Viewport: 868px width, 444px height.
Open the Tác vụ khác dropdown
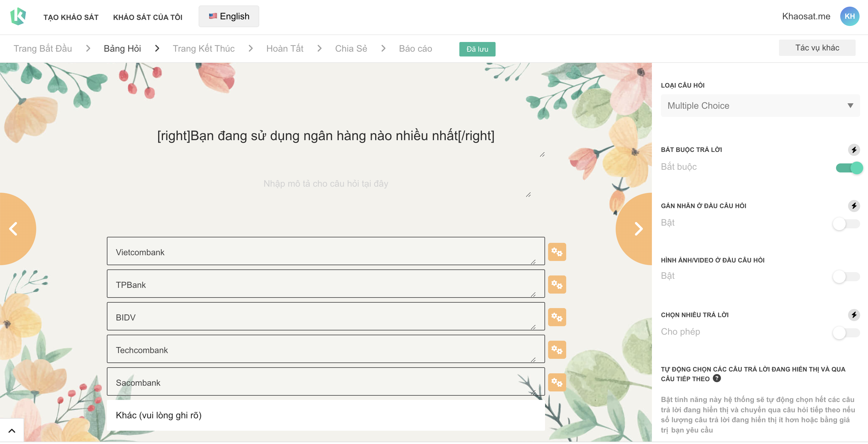pyautogui.click(x=817, y=48)
